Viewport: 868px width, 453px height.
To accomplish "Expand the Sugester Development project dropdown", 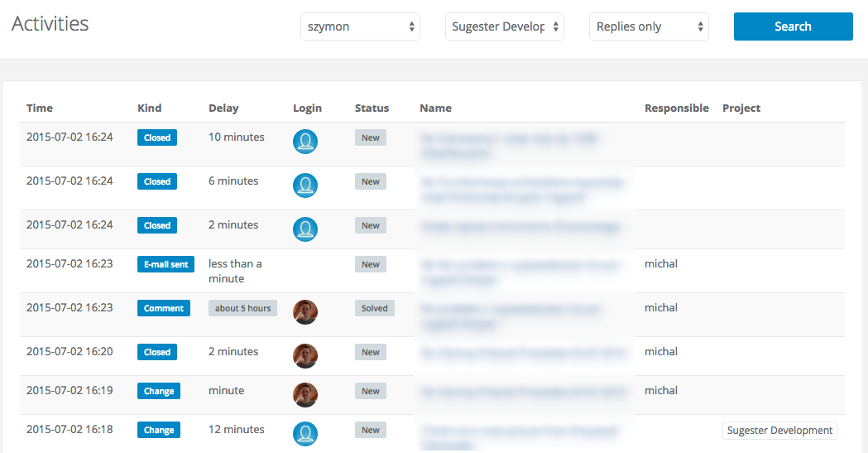I will click(504, 27).
